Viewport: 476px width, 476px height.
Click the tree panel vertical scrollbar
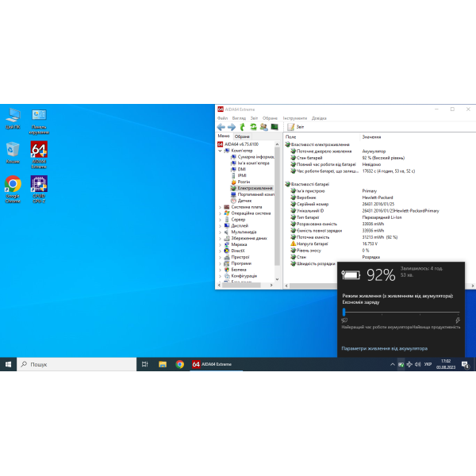pyautogui.click(x=277, y=206)
